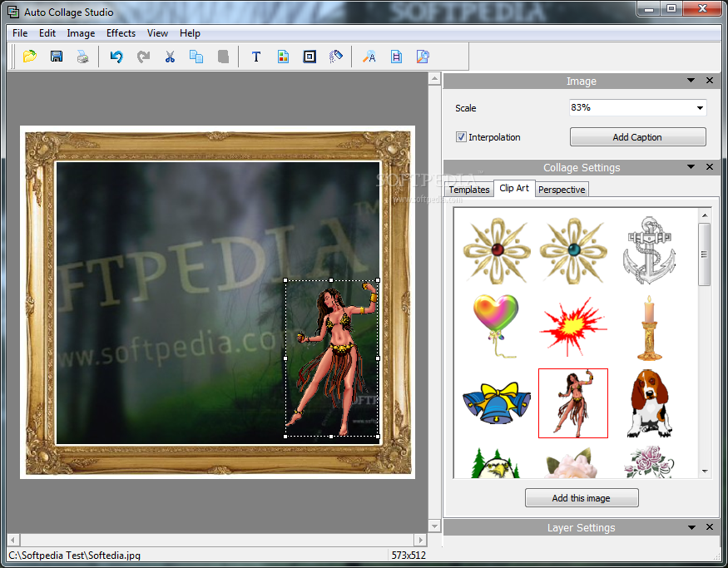Select the blue bells with yellow bow
The image size is (728, 568).
(x=497, y=403)
